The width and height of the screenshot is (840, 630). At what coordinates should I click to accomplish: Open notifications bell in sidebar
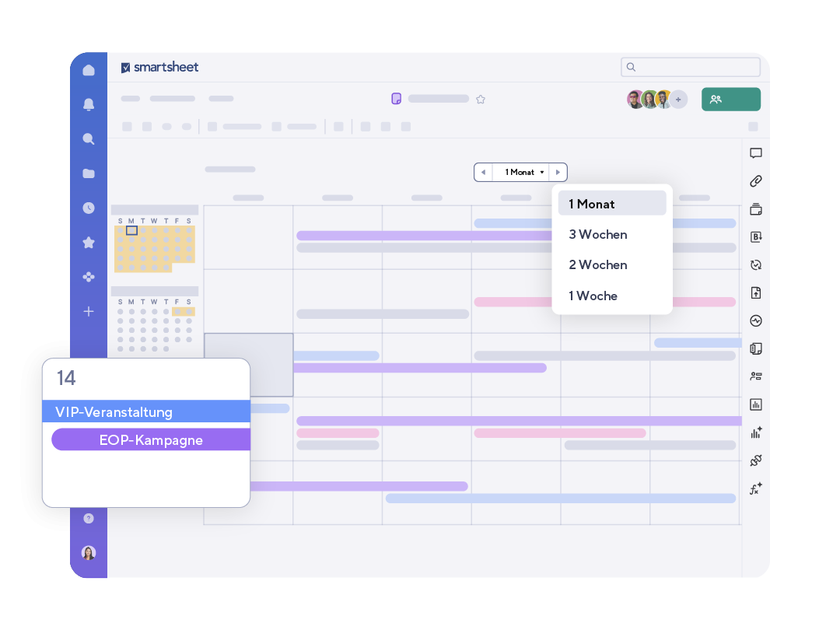[89, 104]
